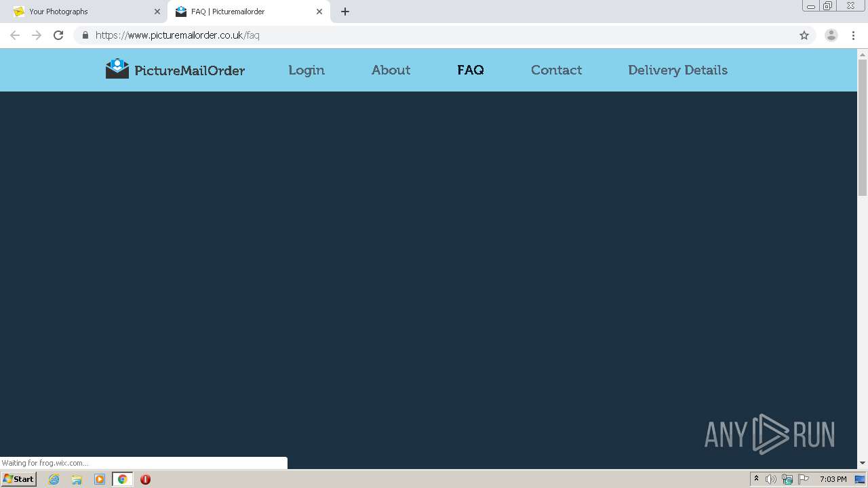Image resolution: width=868 pixels, height=488 pixels.
Task: Click the red Opera taskbar icon
Action: (x=145, y=479)
